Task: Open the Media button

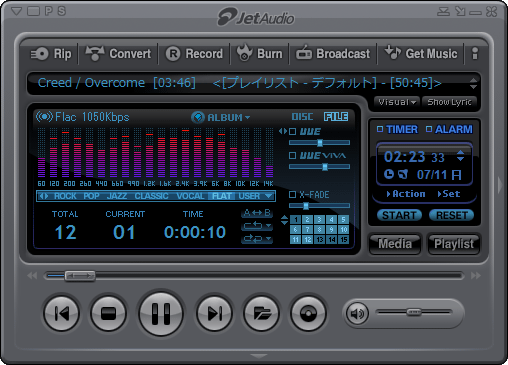Action: (x=395, y=244)
